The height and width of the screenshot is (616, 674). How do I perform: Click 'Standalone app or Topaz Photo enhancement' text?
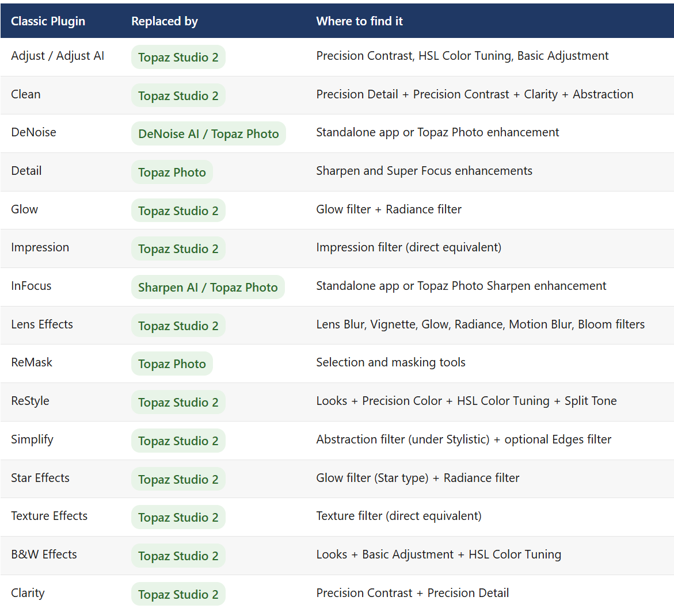coord(437,132)
